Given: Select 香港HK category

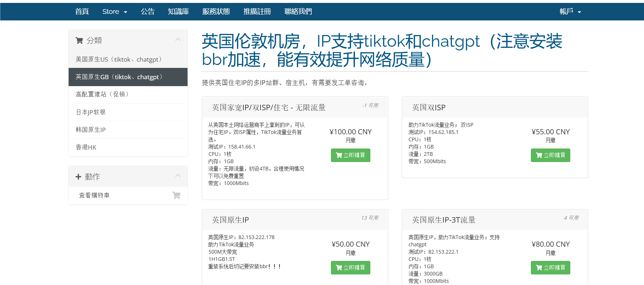Looking at the screenshot, I should [128, 147].
